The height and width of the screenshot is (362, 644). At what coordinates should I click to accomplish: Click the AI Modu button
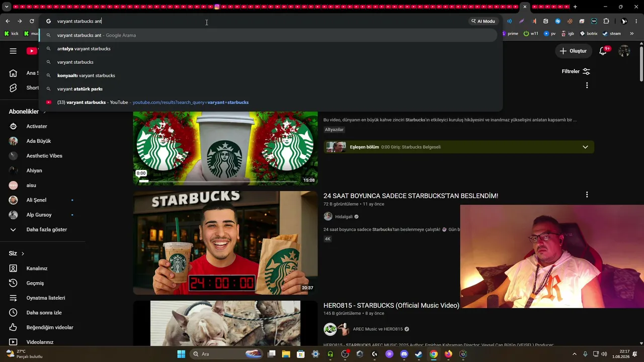[483, 21]
